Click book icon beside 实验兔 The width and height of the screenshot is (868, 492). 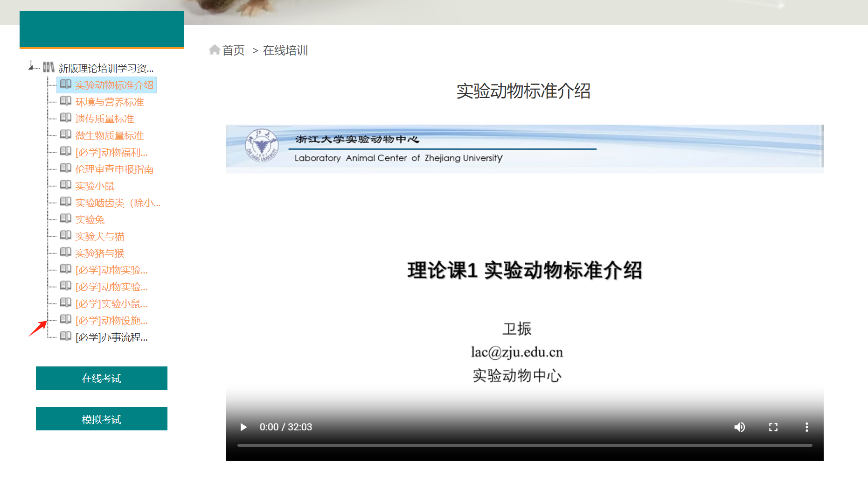(x=66, y=219)
